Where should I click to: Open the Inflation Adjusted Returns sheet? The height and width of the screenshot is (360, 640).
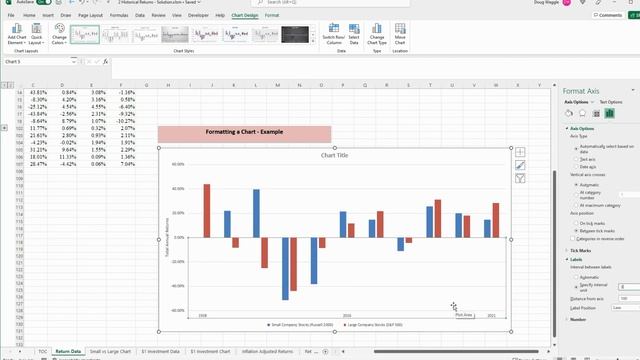coord(267,351)
